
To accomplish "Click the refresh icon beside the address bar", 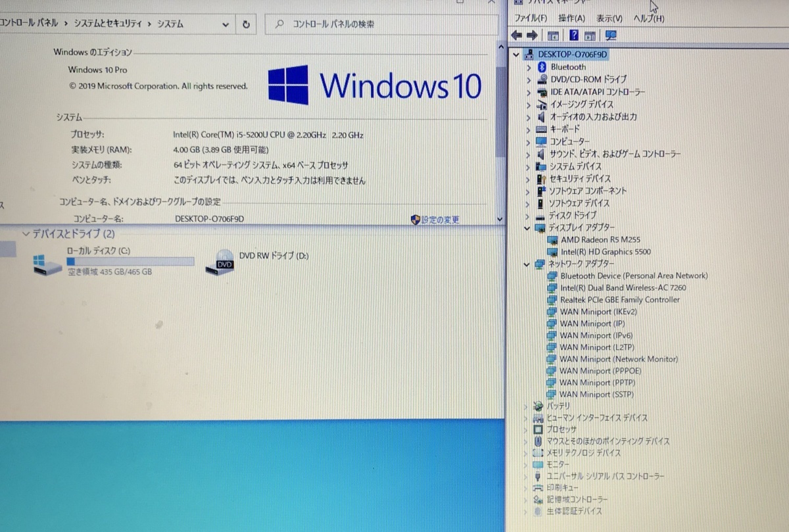I will tap(246, 24).
